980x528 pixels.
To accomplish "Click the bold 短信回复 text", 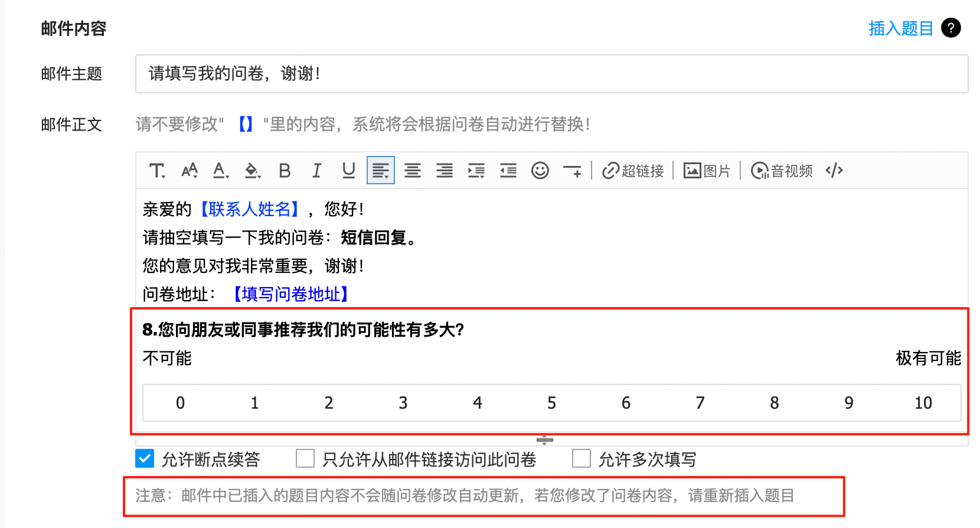I will point(374,237).
